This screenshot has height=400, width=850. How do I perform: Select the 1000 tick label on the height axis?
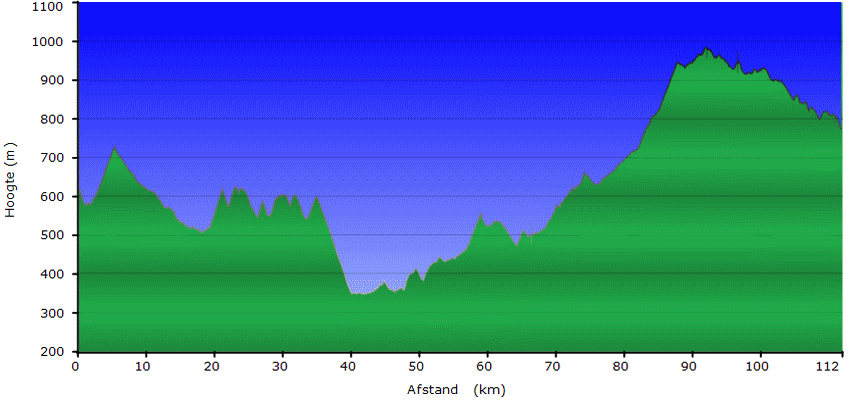[48, 42]
